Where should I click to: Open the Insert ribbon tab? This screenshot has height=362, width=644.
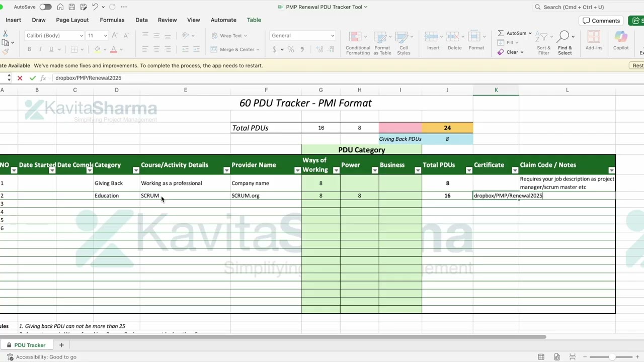tap(14, 20)
